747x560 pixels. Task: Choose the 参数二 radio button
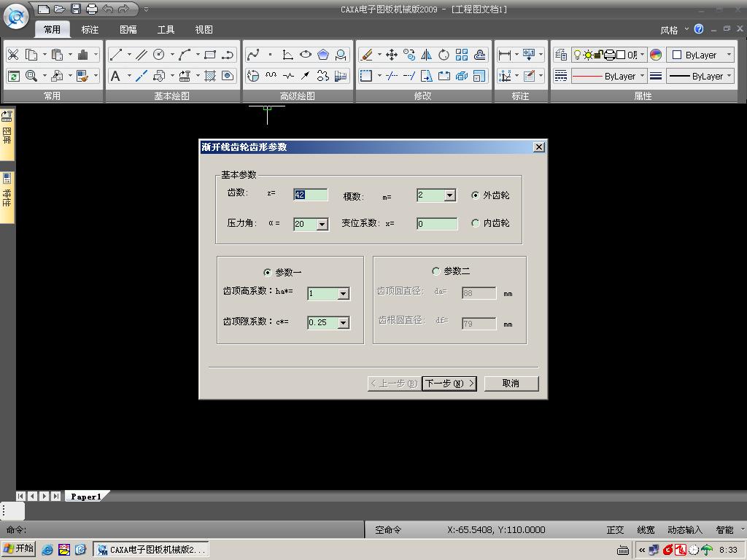[x=451, y=271]
